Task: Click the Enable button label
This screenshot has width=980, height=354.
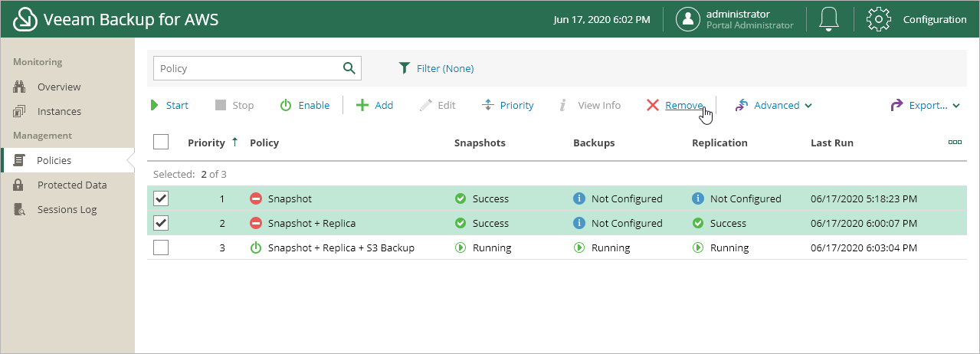Action: pos(314,105)
